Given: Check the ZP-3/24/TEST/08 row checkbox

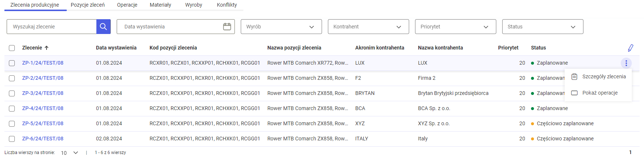Looking at the screenshot, I should point(12,93).
